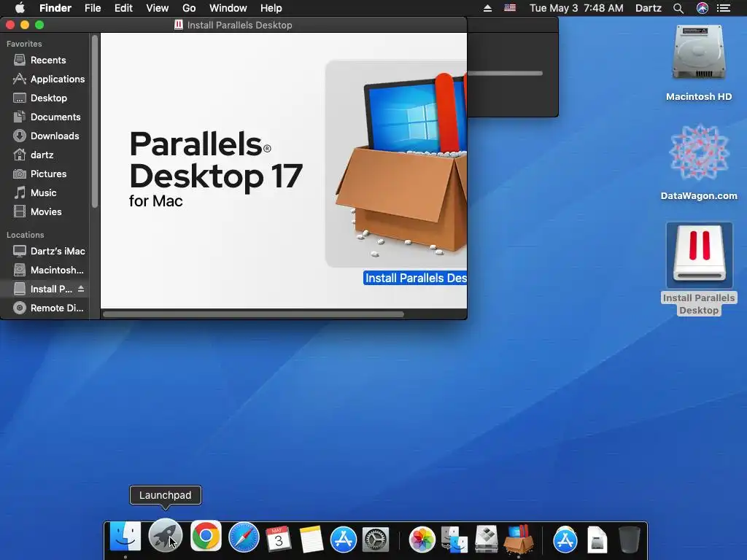Select Macintosh HD on the desktop
Image resolution: width=747 pixels, height=560 pixels.
[699, 63]
